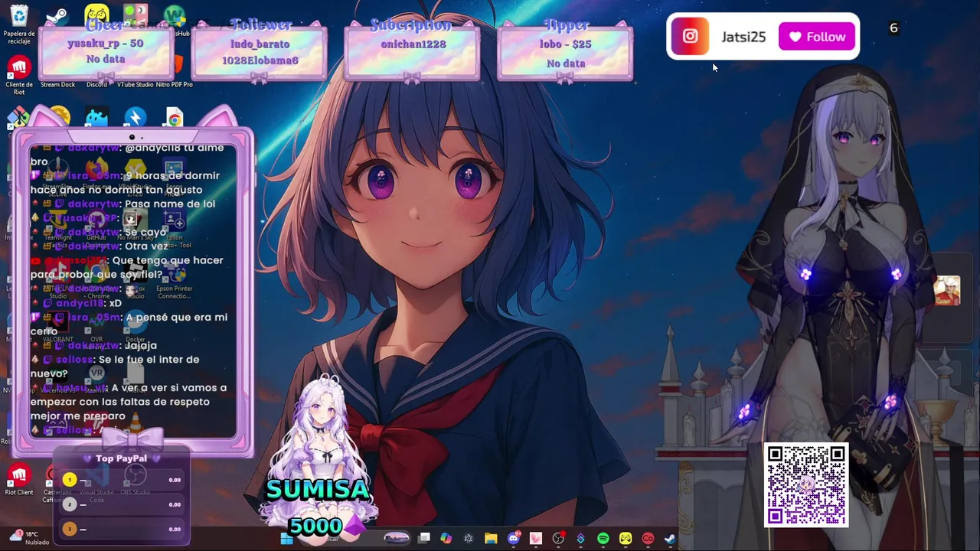Viewport: 980px width, 551px height.
Task: Click chat message 'Pasa name de lol'
Action: coord(170,204)
